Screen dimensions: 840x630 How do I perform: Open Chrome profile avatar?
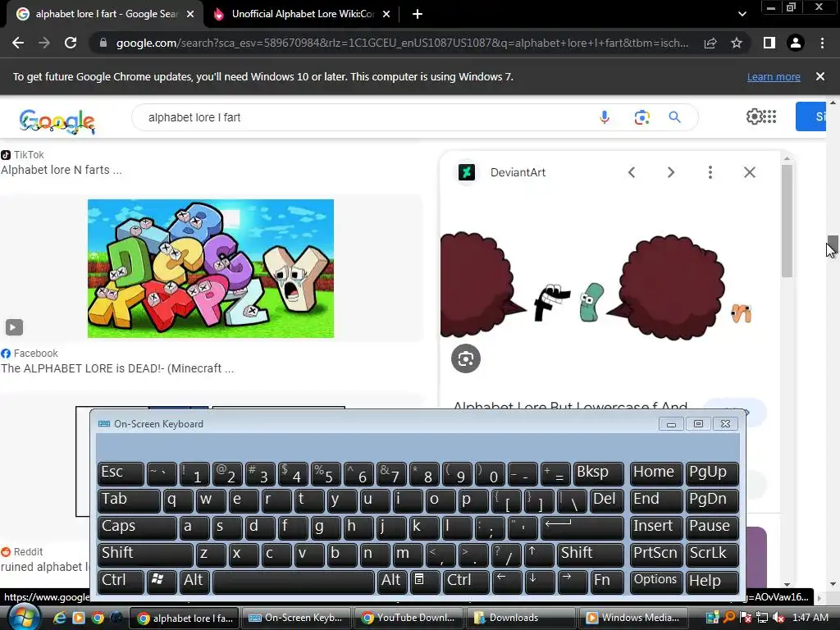click(796, 43)
